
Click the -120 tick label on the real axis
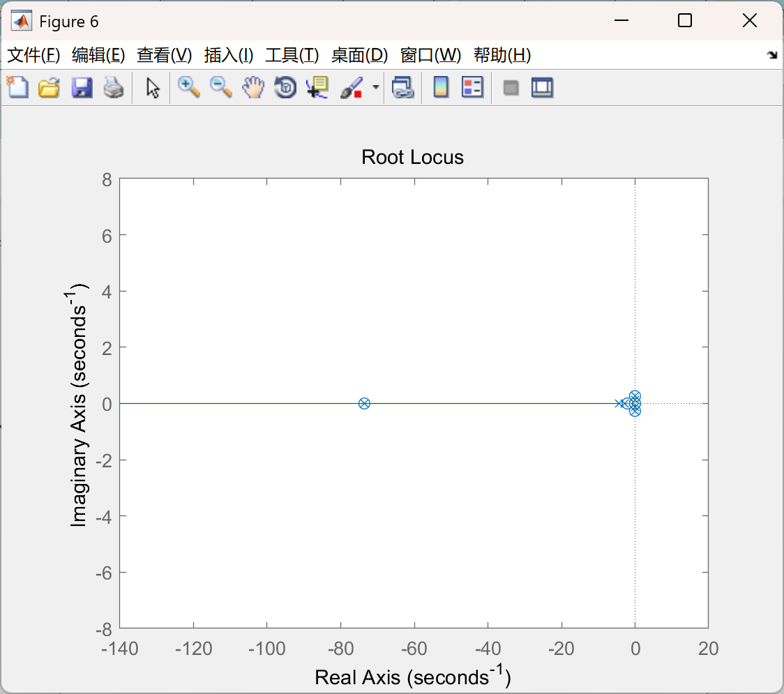click(x=193, y=649)
